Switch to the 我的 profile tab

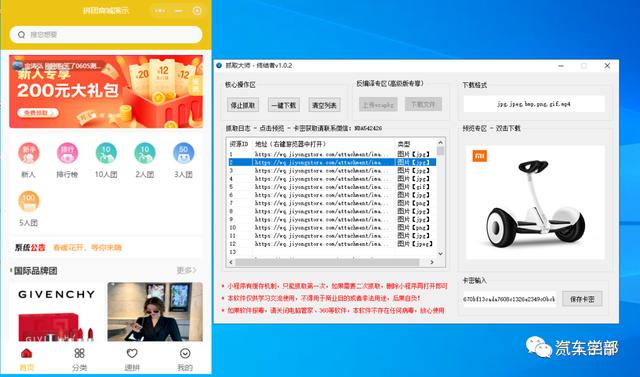[x=185, y=359]
